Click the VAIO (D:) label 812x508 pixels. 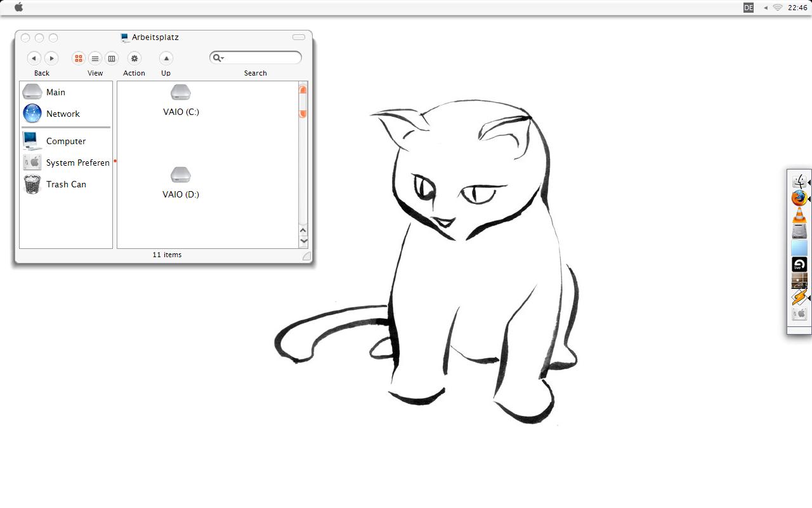coord(181,194)
